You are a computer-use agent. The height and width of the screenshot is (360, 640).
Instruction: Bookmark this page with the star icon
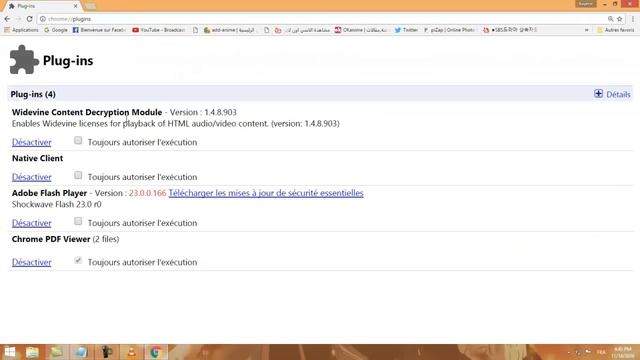click(620, 19)
